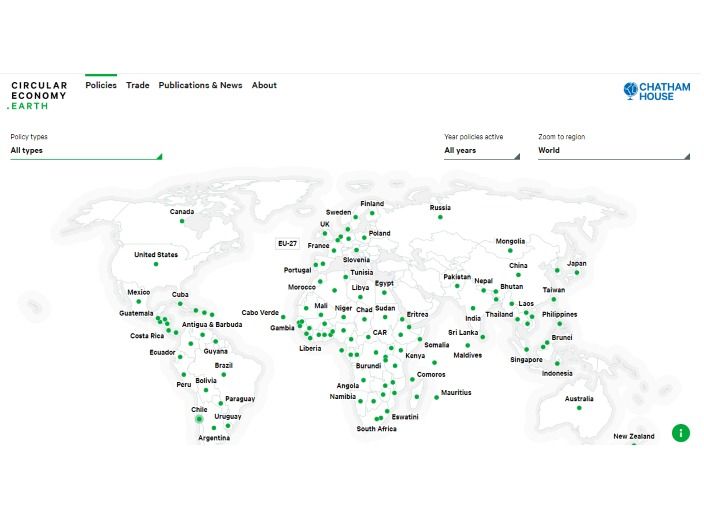This screenshot has height=528, width=704.
Task: Select the Slovenia label
Action: click(356, 260)
